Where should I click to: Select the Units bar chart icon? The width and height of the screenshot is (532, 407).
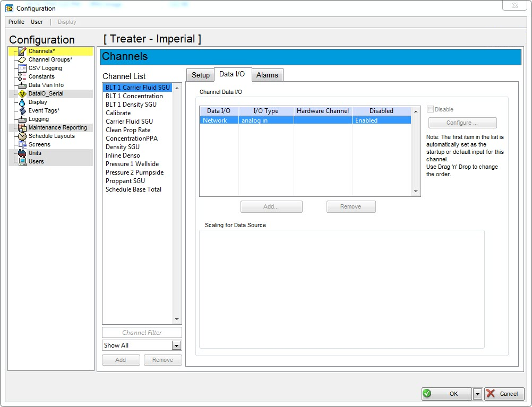pos(22,153)
